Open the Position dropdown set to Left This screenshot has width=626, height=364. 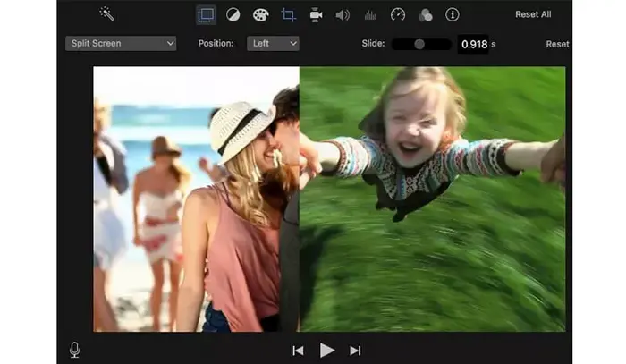(x=273, y=43)
